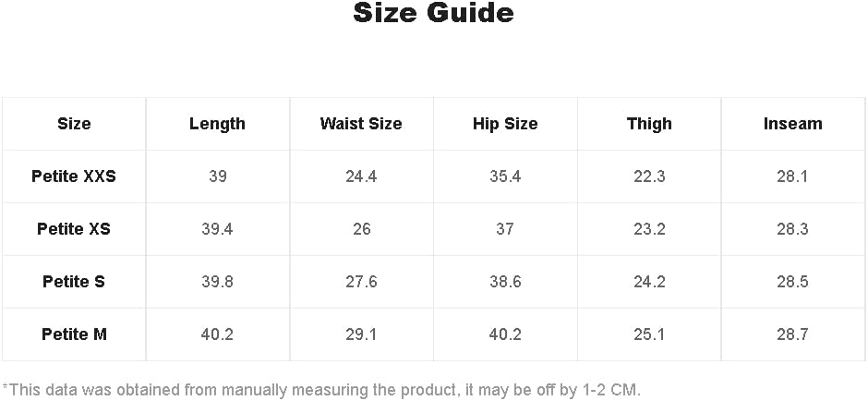Click the Size column header
The image size is (868, 401).
pos(74,124)
